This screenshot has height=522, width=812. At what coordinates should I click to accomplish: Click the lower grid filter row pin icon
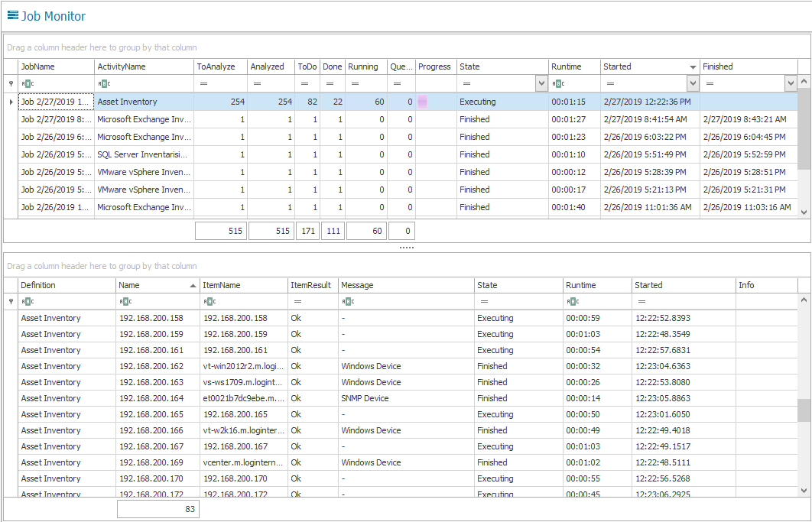tap(11, 301)
